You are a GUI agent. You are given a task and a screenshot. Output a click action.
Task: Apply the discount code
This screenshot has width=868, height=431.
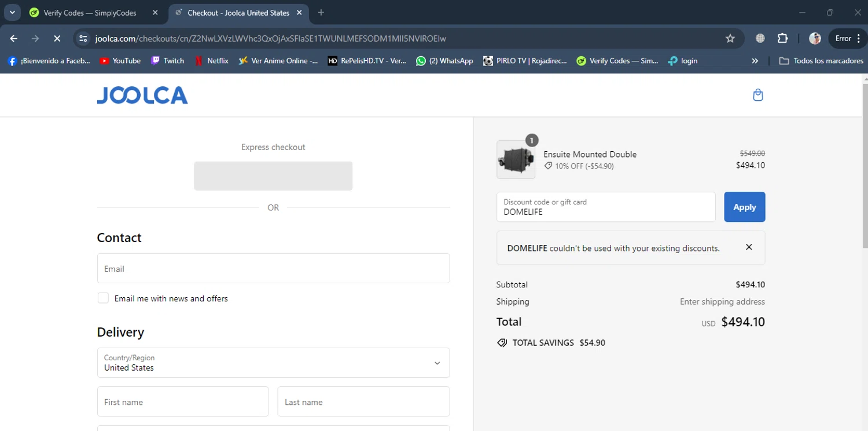[x=744, y=207]
